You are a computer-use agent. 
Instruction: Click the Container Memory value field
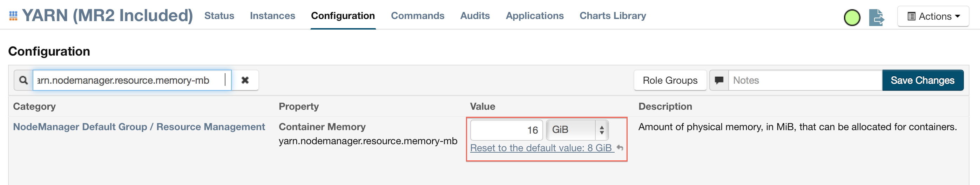pos(506,130)
